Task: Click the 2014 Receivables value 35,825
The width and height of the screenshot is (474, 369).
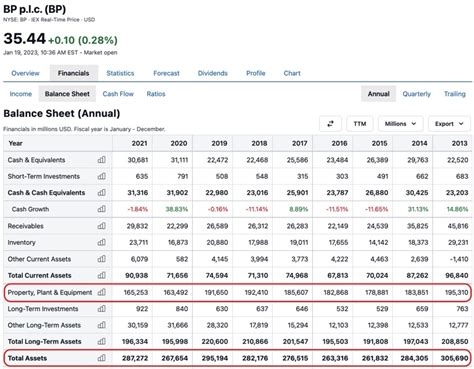Action: (x=418, y=226)
